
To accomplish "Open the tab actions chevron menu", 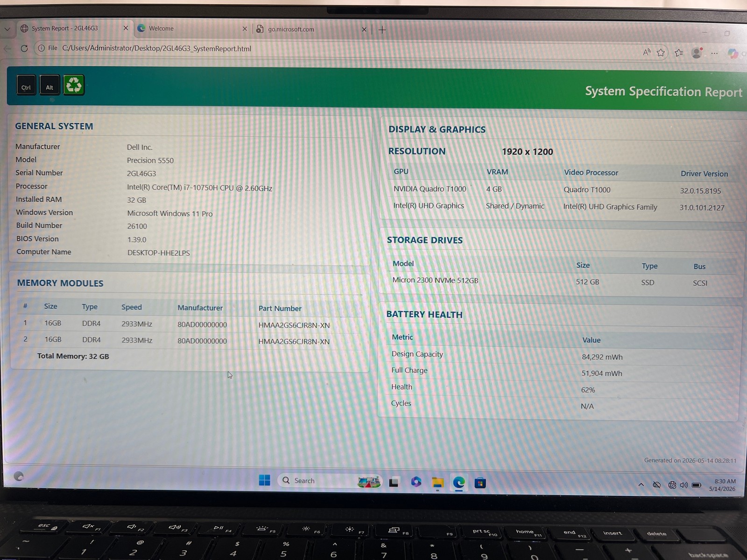I will (7, 29).
